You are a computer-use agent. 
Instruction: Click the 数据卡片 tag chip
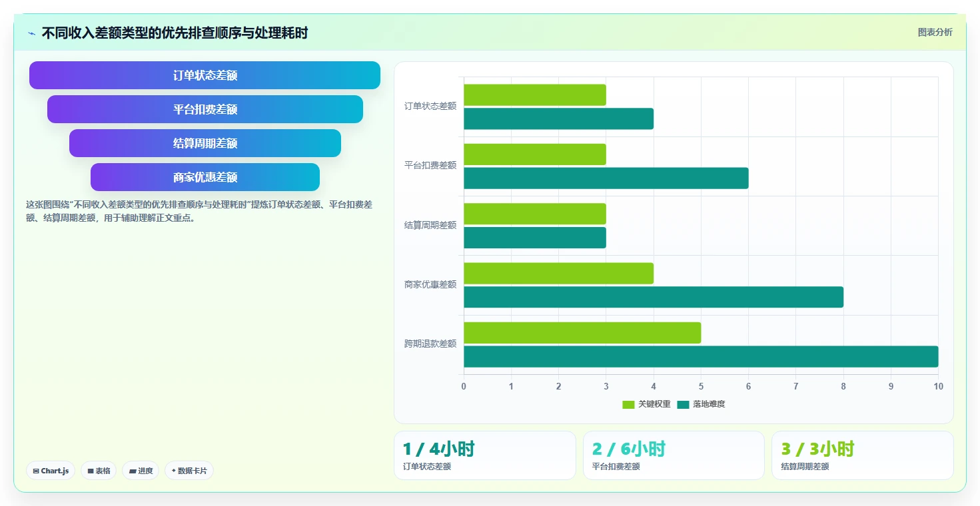pos(189,471)
